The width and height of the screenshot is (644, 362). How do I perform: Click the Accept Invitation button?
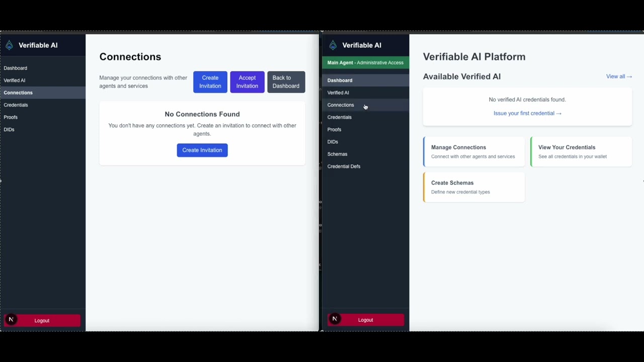point(247,82)
